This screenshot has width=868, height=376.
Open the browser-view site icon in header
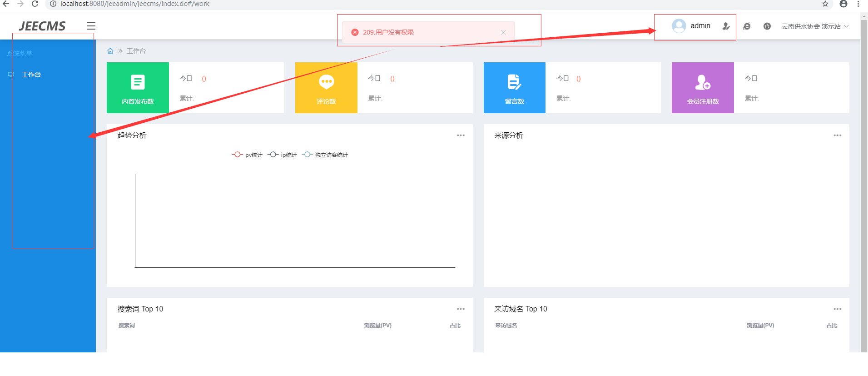[x=747, y=26]
